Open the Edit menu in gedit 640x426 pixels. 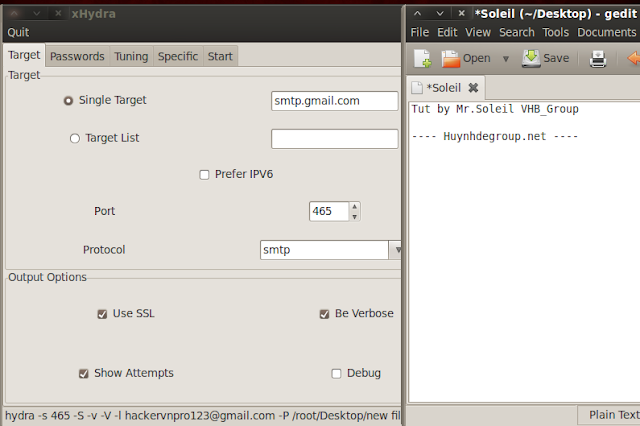click(447, 32)
